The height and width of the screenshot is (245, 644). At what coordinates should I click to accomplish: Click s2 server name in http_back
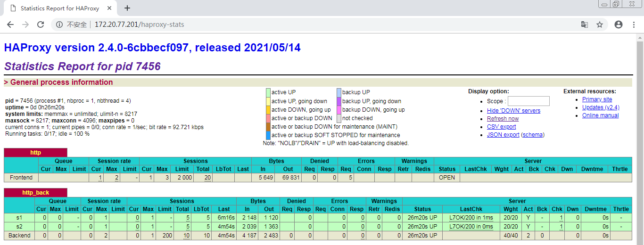[x=19, y=227]
